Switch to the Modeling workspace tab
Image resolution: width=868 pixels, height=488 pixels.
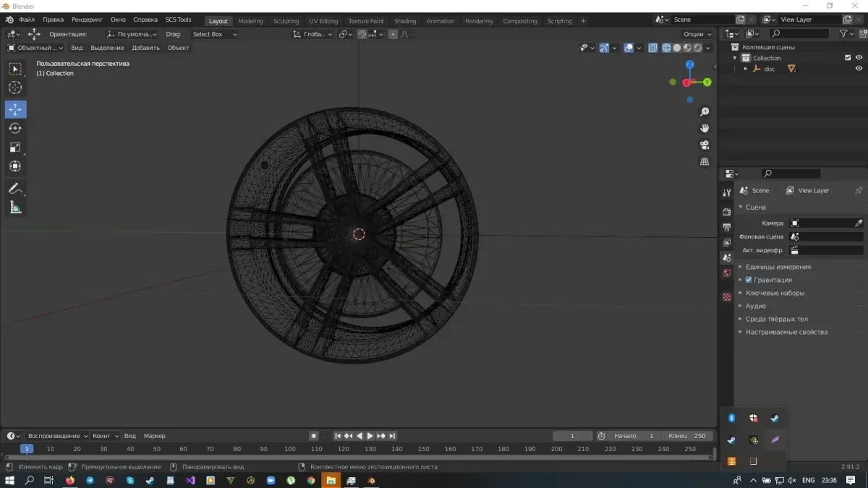point(250,21)
